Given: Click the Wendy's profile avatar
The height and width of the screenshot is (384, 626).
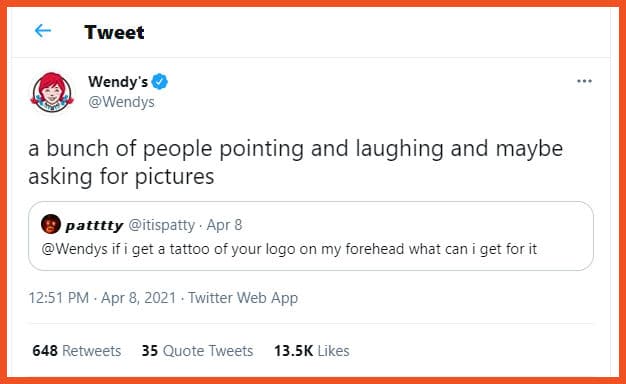Looking at the screenshot, I should click(52, 92).
